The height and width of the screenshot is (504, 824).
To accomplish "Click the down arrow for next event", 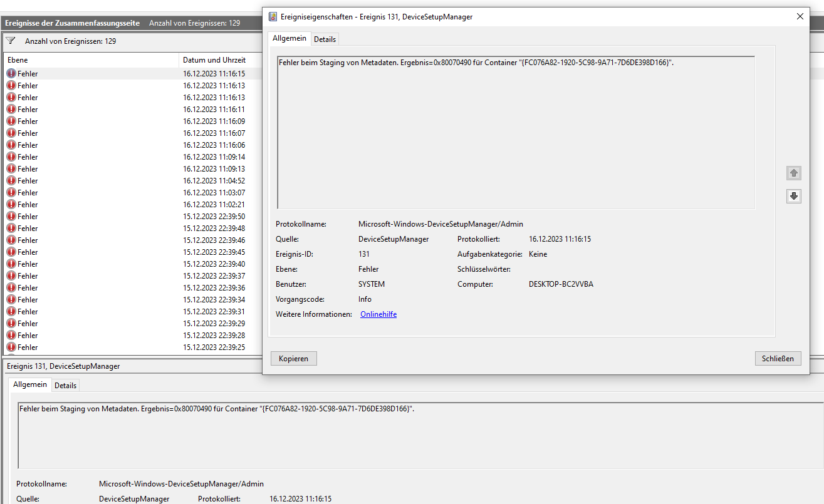I will (x=794, y=196).
